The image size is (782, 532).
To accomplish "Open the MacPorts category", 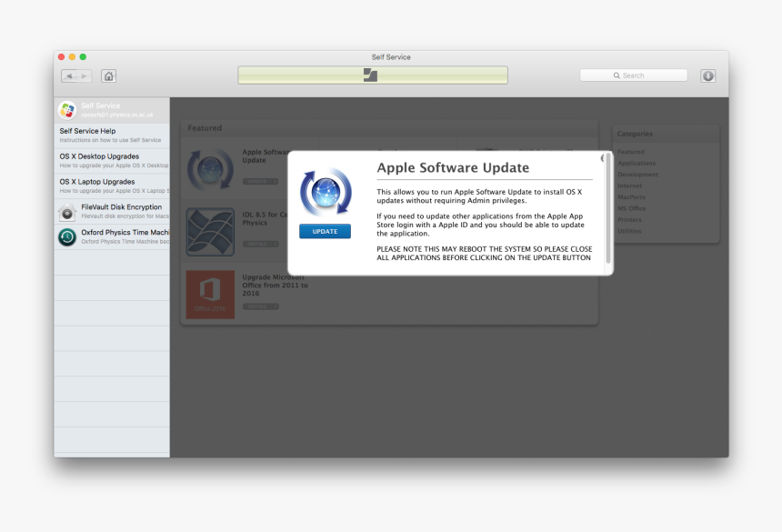I will 631,197.
